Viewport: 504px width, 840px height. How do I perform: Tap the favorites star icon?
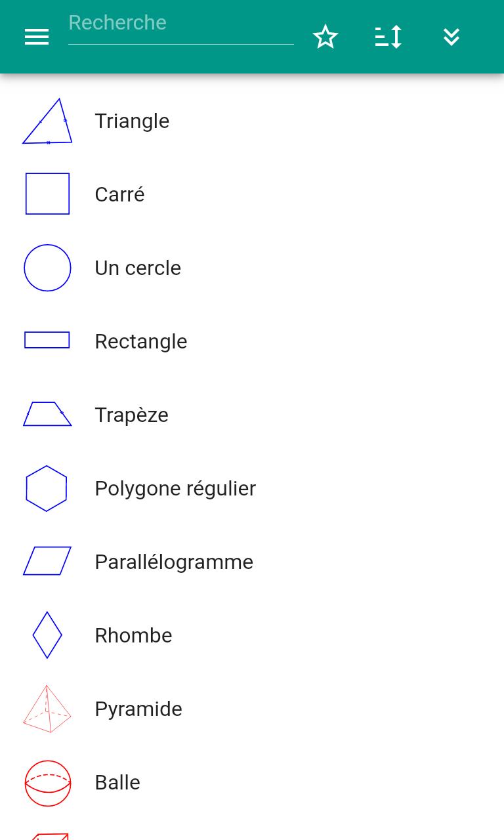[325, 37]
